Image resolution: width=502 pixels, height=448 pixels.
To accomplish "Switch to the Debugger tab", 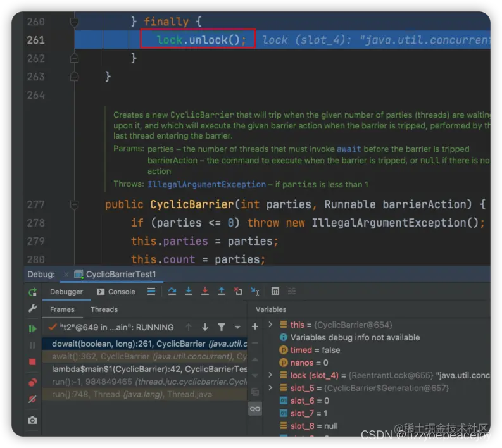I will (66, 292).
